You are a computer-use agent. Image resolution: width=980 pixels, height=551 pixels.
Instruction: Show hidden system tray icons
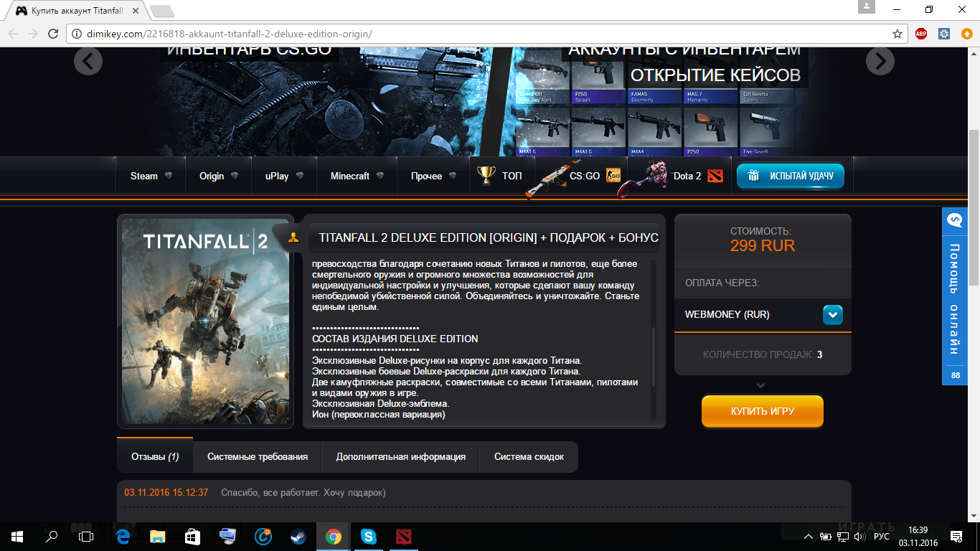click(809, 537)
